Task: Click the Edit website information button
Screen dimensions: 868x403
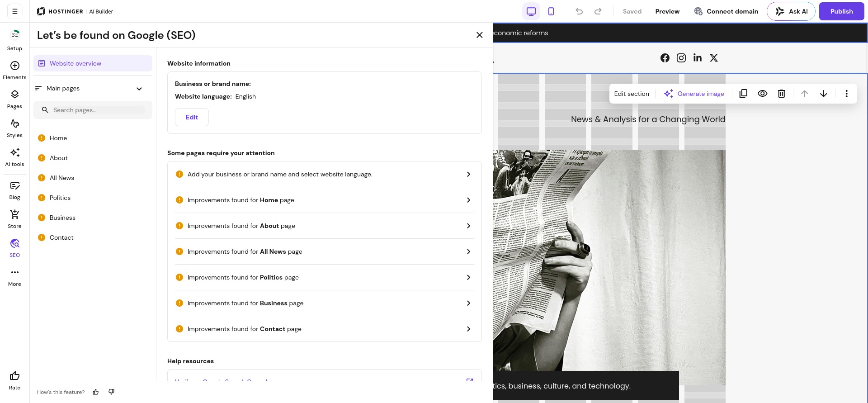Action: (192, 117)
